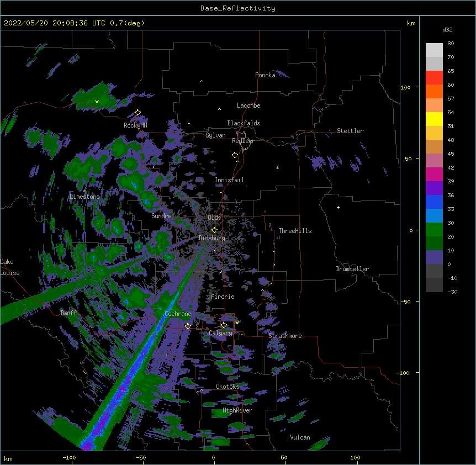Viewport: 476px width, 465px height.
Task: Click the Sylvan label
Action: (215, 135)
